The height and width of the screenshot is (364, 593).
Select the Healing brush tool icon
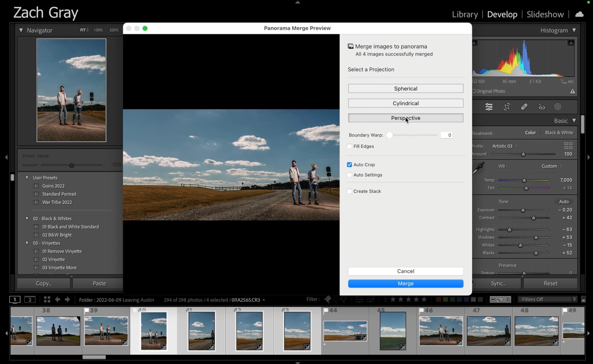(524, 107)
